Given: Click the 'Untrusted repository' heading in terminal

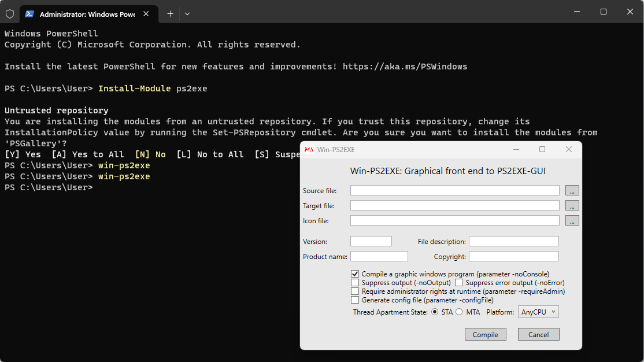Looking at the screenshot, I should coord(57,110).
